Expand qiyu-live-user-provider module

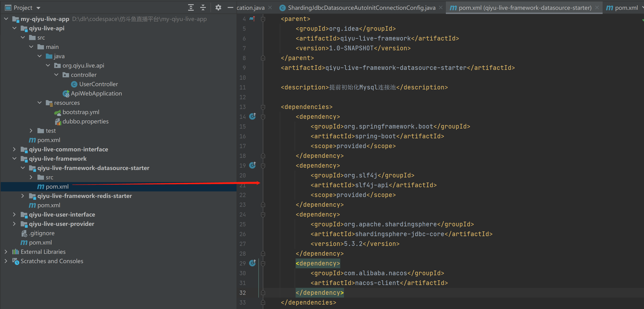point(14,224)
